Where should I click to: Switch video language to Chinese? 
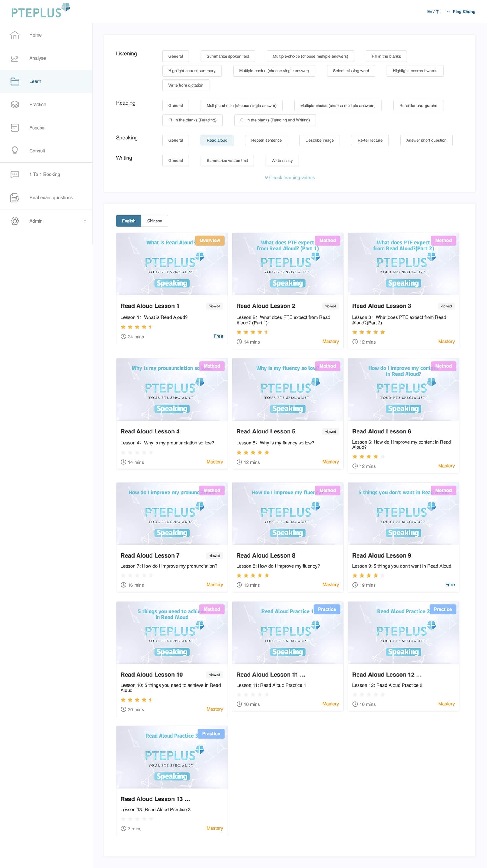154,221
